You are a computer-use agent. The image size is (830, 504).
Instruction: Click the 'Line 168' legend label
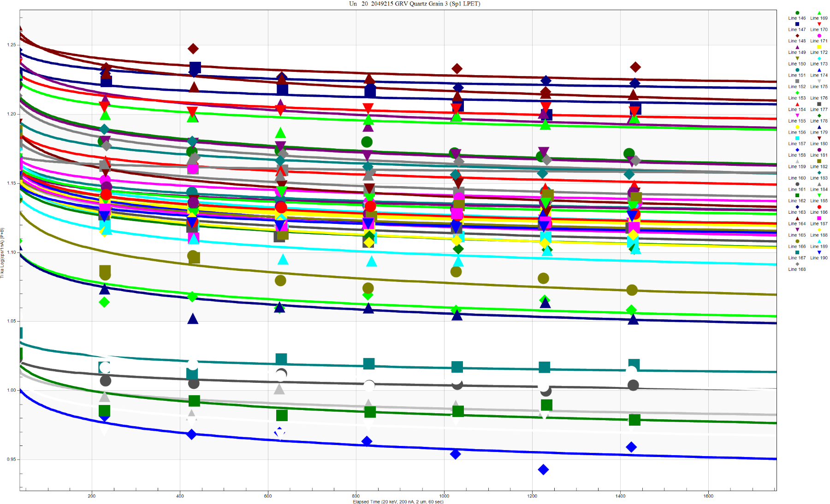coord(797,270)
